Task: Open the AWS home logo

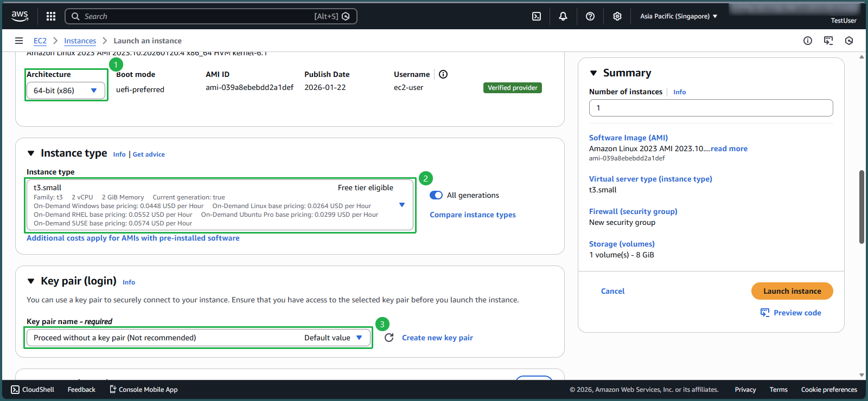Action: (20, 16)
